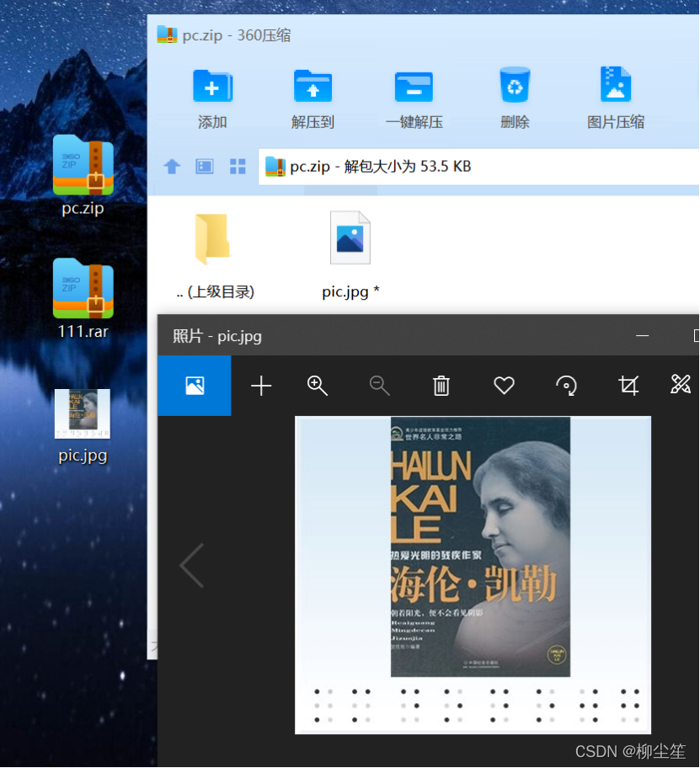This screenshot has height=768, width=700.
Task: Click the 照片 - pic.jpg window title
Action: coord(217,337)
